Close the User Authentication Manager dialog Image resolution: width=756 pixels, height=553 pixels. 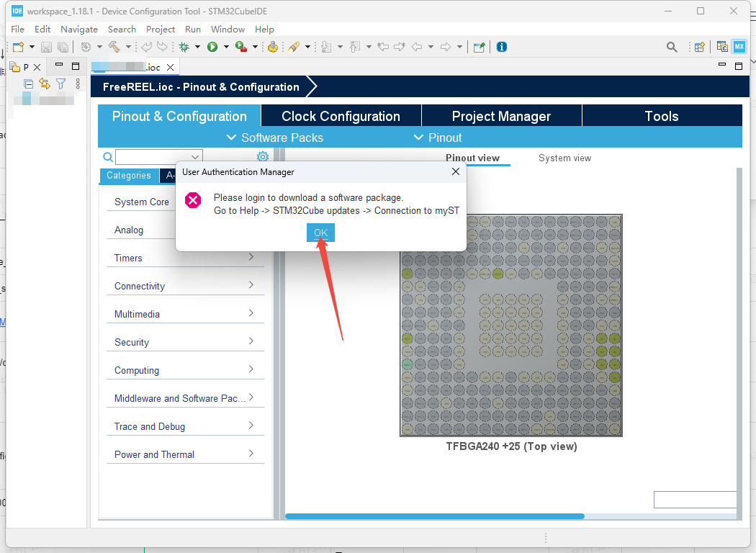455,171
